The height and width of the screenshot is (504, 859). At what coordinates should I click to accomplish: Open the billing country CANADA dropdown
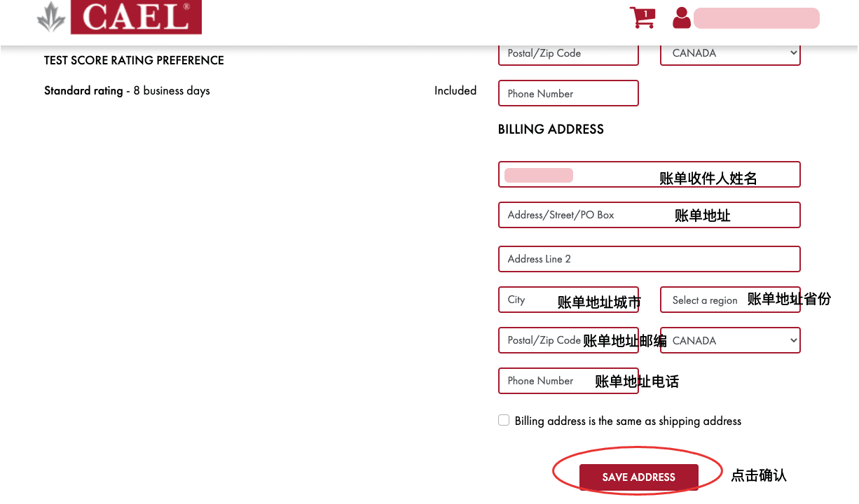click(x=730, y=340)
